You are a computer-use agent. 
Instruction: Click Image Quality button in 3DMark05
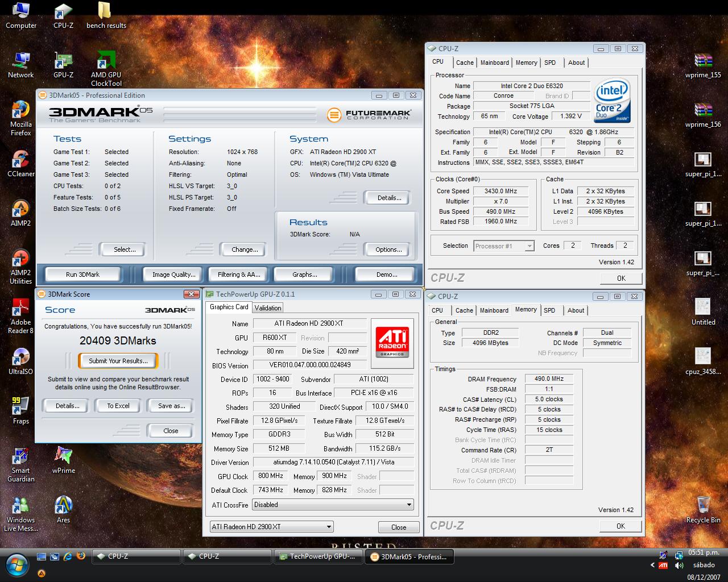[x=173, y=275]
